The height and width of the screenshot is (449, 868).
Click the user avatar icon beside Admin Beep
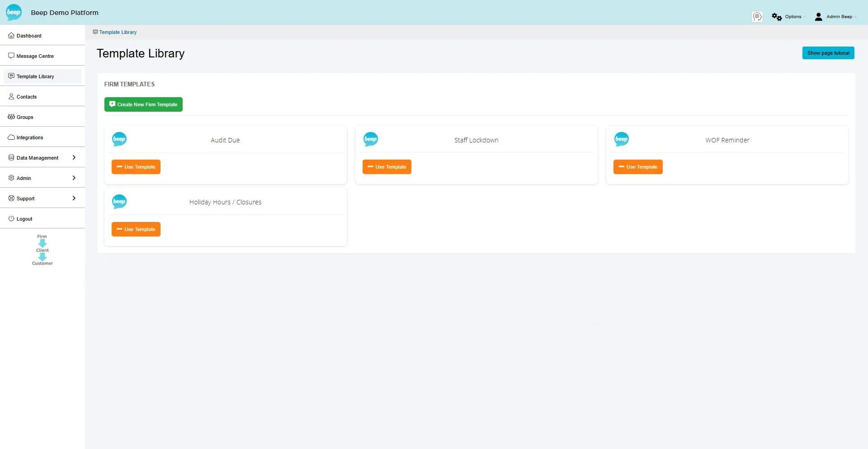pyautogui.click(x=818, y=16)
